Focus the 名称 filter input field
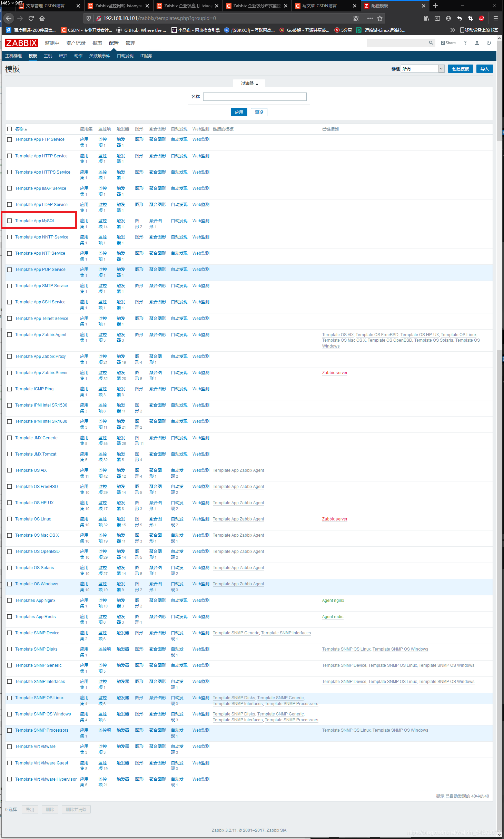The width and height of the screenshot is (504, 839). (255, 97)
